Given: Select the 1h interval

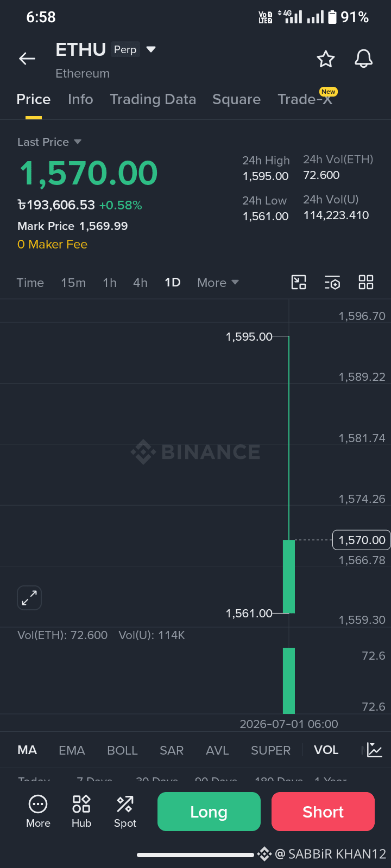Looking at the screenshot, I should [x=110, y=283].
